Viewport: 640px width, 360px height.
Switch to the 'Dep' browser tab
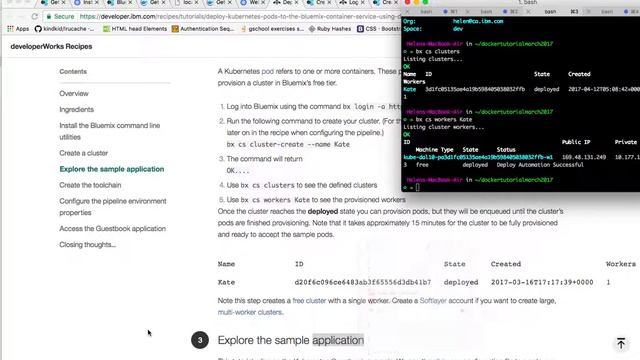(x=287, y=3)
